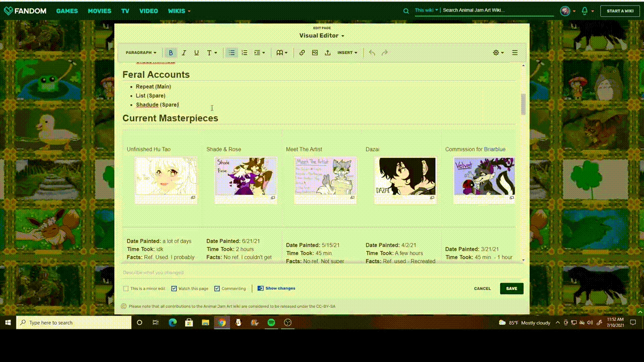Click the Cancel button
The image size is (644, 362).
(x=482, y=289)
